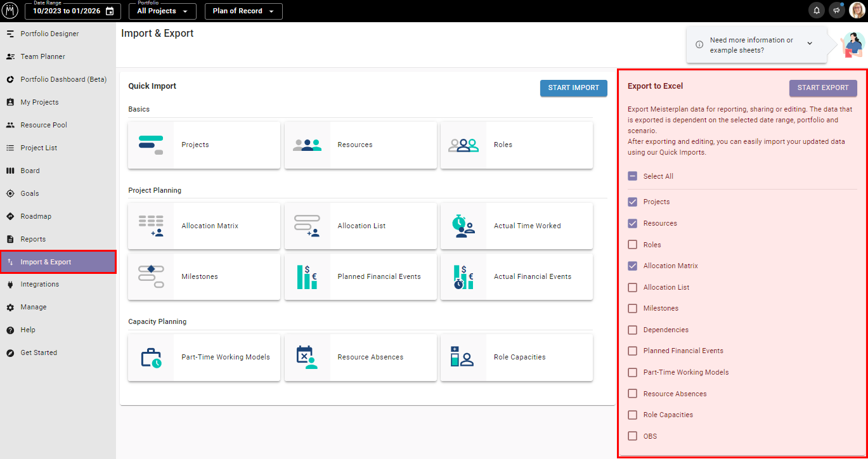868x459 pixels.
Task: Open the All Projects portfolio dropdown
Action: pos(162,11)
